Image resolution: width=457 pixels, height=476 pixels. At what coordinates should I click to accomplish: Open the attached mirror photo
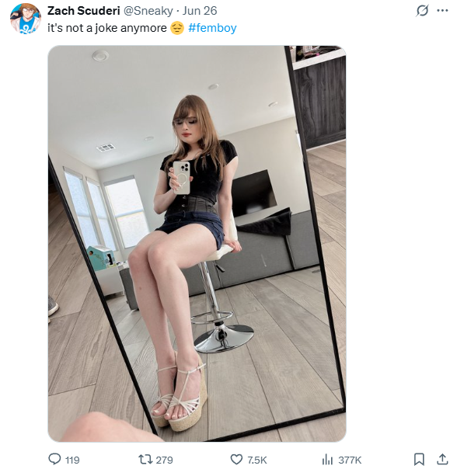(197, 244)
